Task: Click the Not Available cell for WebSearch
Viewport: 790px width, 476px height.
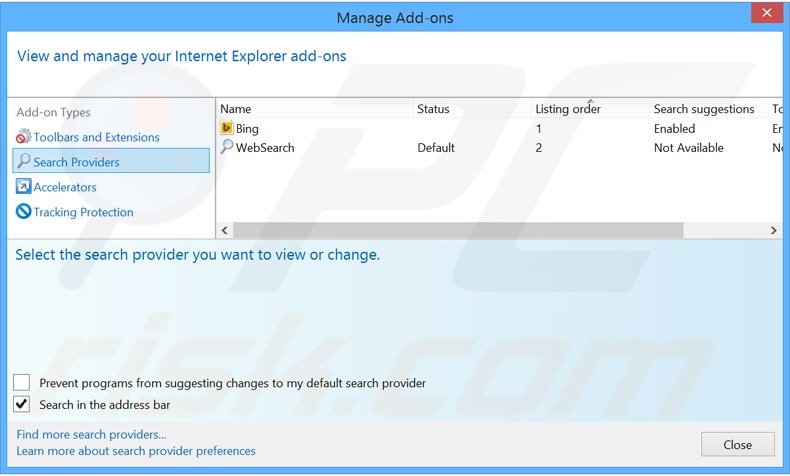Action: pyautogui.click(x=688, y=148)
